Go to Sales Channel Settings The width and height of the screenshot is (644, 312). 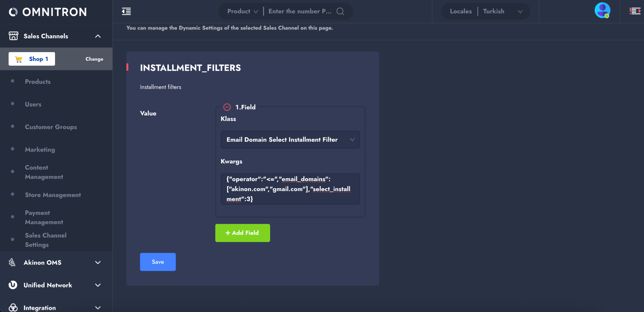click(46, 240)
